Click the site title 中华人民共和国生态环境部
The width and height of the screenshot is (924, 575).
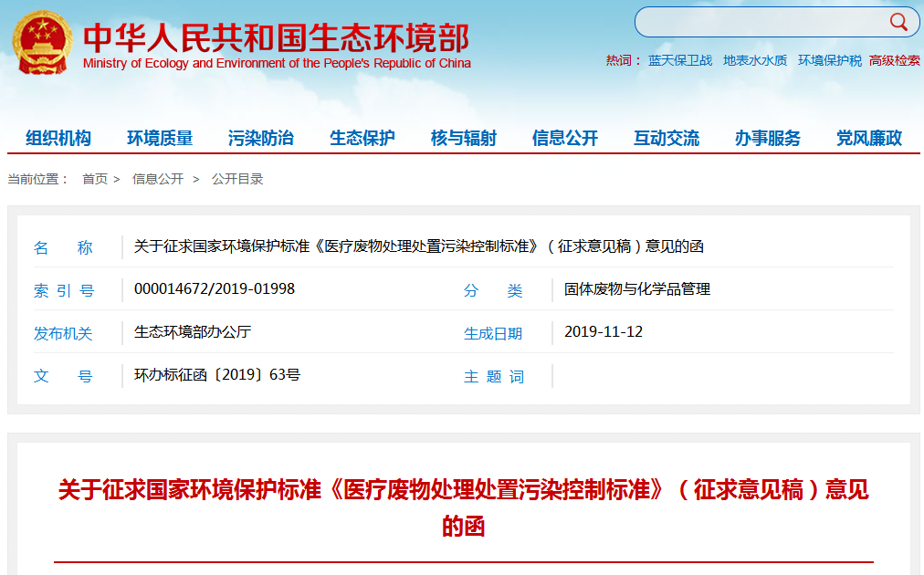(277, 37)
